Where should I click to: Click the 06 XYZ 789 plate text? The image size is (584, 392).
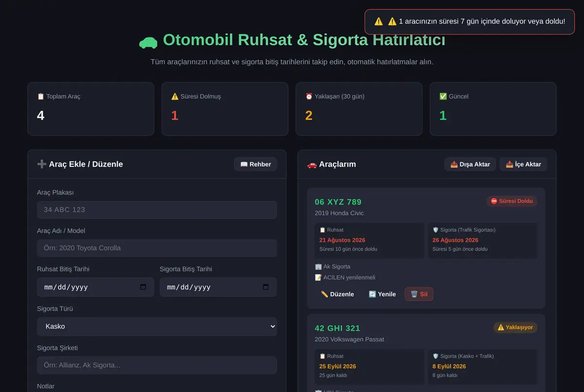(x=338, y=202)
